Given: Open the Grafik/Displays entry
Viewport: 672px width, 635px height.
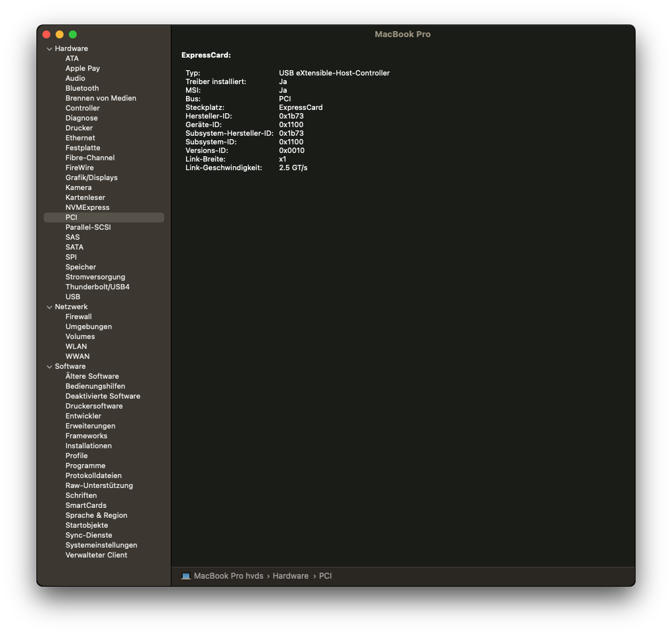Looking at the screenshot, I should 91,177.
